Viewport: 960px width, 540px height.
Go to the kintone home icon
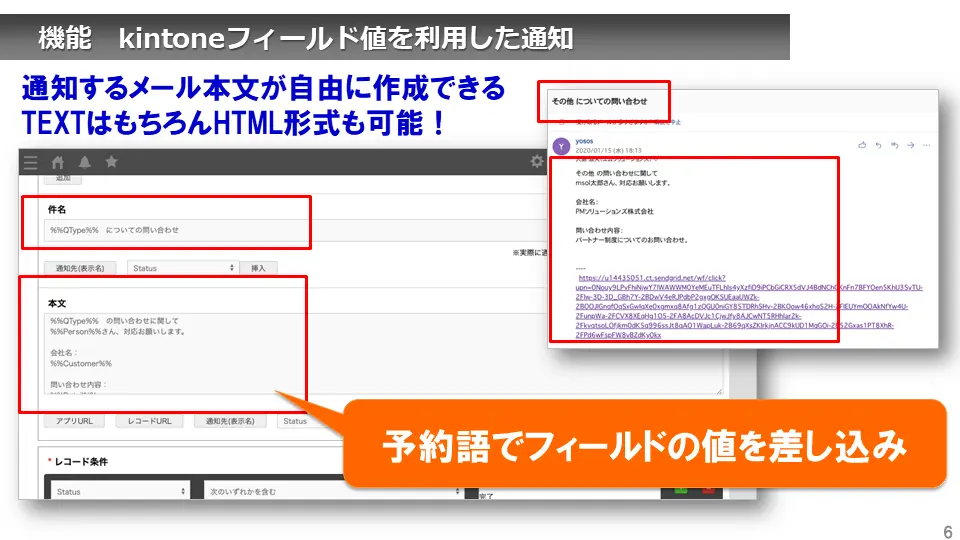pyautogui.click(x=58, y=162)
